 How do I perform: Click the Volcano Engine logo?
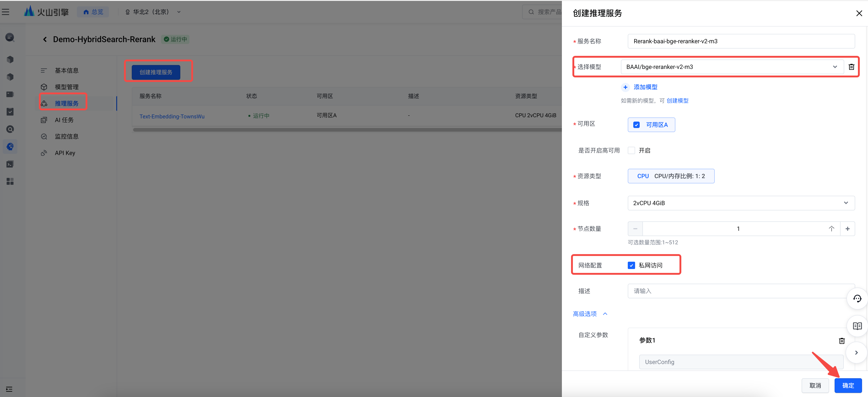[46, 12]
